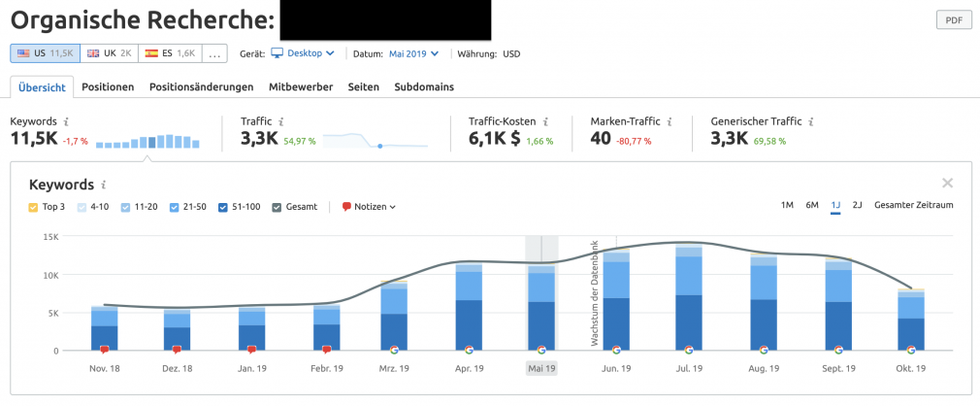
Task: Click info icon next to Keywords metric
Action: click(x=67, y=122)
